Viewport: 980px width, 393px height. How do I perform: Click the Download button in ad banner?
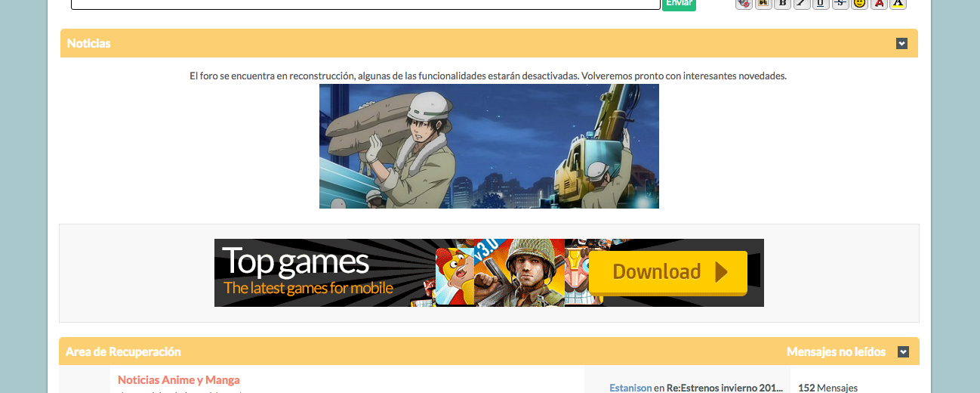coord(667,272)
